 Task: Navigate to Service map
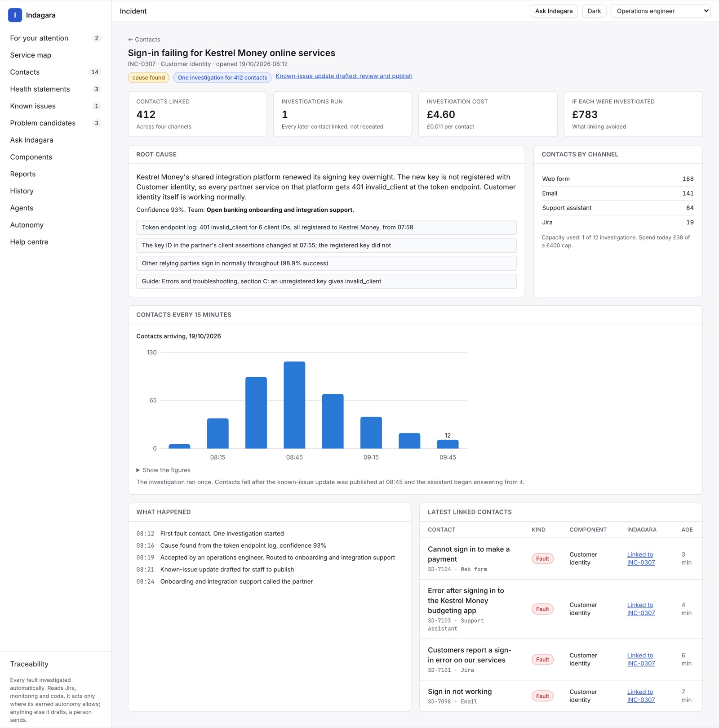click(x=56, y=55)
